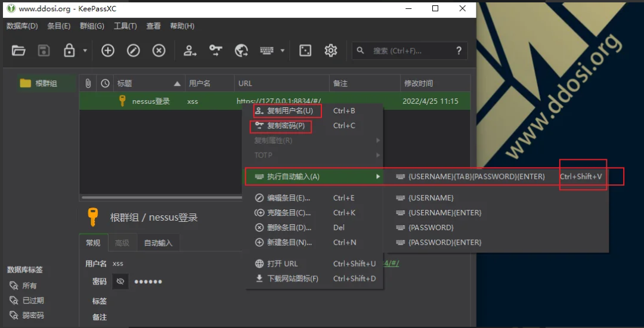This screenshot has width=644, height=328.
Task: Select the {PASSWORD}{ENTER} auto-type option
Action: pos(497,242)
